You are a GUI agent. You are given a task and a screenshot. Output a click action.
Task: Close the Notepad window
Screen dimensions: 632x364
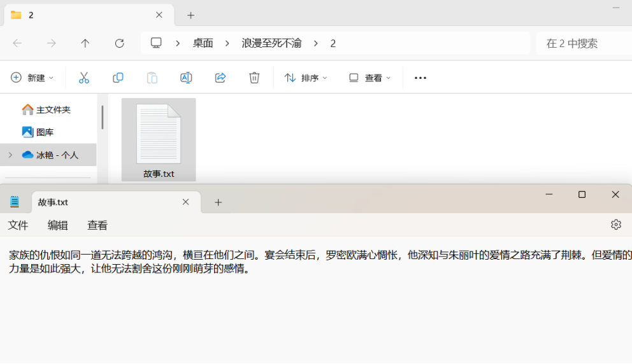tap(615, 195)
